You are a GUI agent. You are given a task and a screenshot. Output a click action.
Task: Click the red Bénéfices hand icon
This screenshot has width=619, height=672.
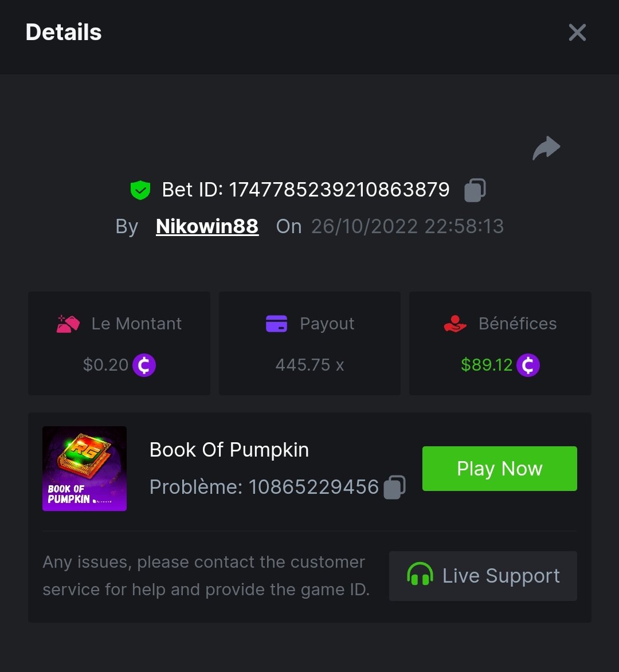click(x=455, y=324)
